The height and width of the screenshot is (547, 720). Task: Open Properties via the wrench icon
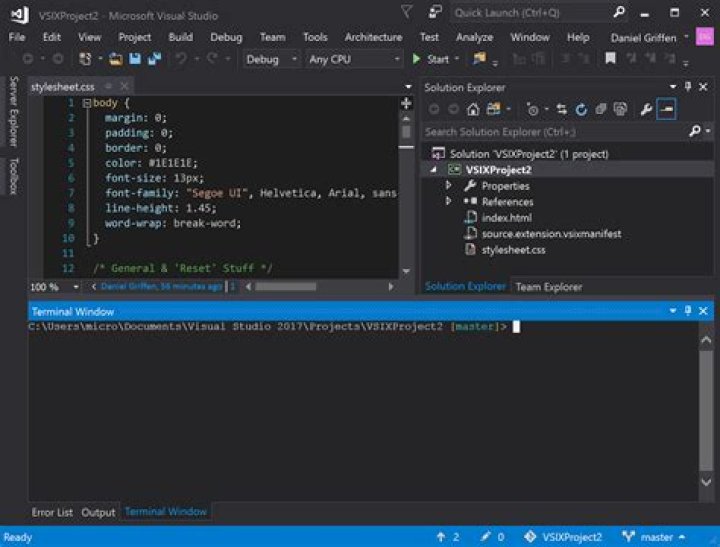click(646, 109)
